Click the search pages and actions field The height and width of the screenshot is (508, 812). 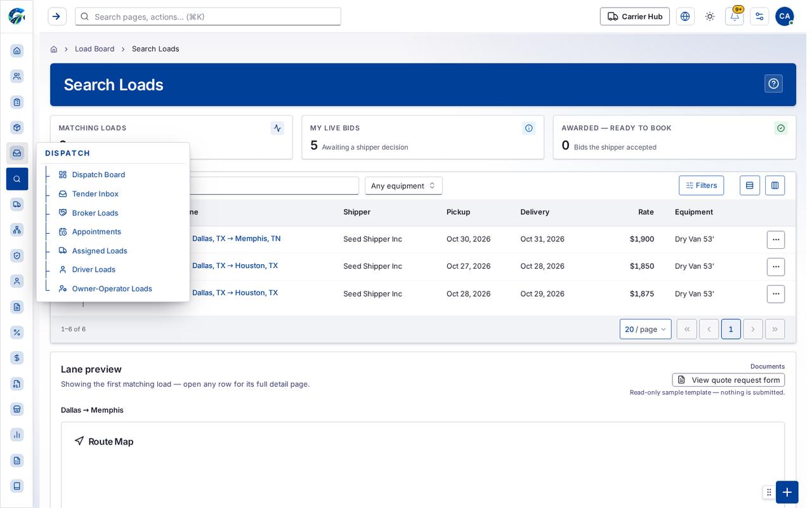tap(208, 17)
